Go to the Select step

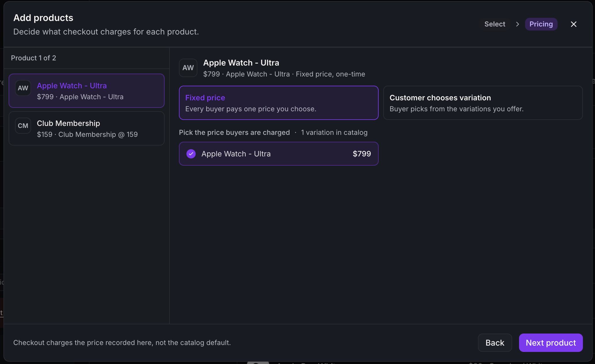pyautogui.click(x=495, y=24)
